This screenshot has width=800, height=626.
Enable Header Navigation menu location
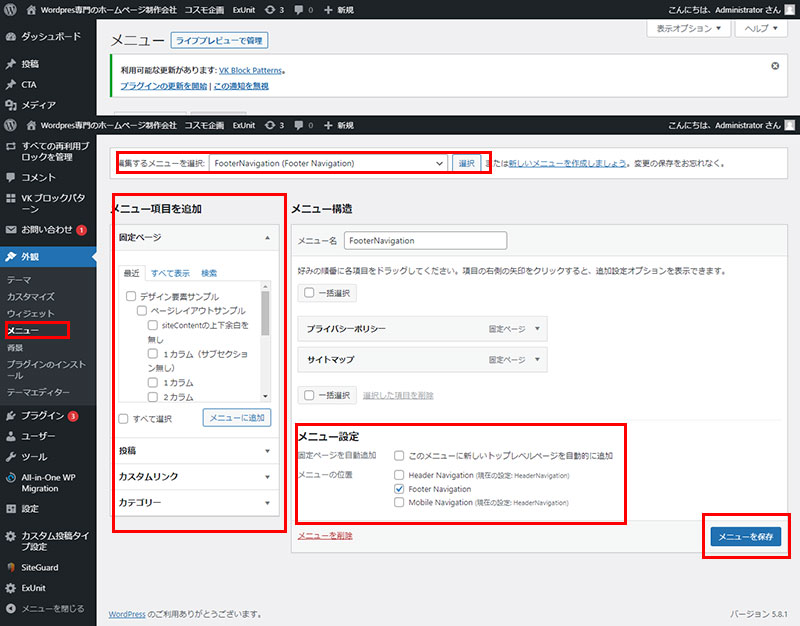[400, 475]
